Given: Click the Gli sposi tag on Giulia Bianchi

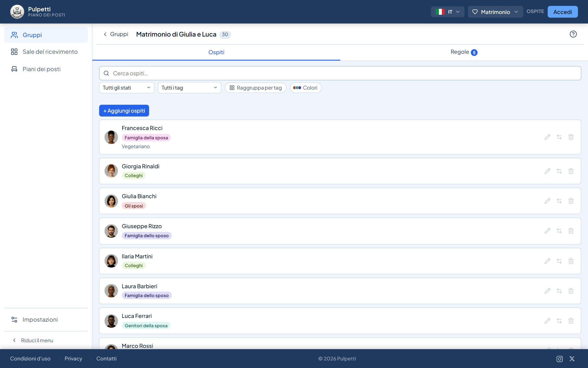Looking at the screenshot, I should [134, 206].
